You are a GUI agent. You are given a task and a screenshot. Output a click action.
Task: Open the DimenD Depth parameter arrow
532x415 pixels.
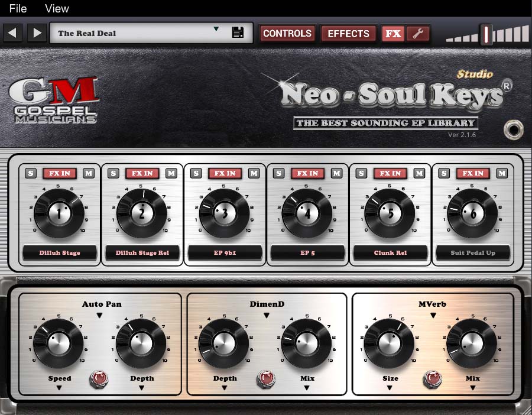[224, 388]
